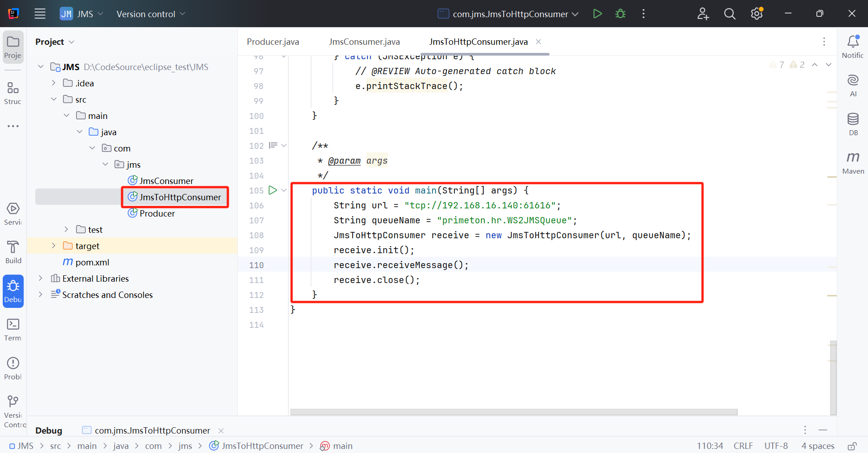Click the CRLF line separator selector
The height and width of the screenshot is (453, 868).
pos(743,446)
